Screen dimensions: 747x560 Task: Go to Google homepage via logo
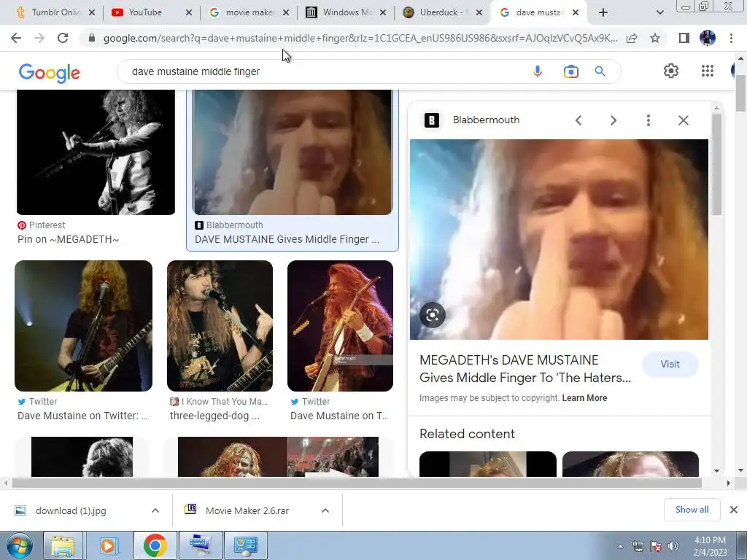pos(49,73)
